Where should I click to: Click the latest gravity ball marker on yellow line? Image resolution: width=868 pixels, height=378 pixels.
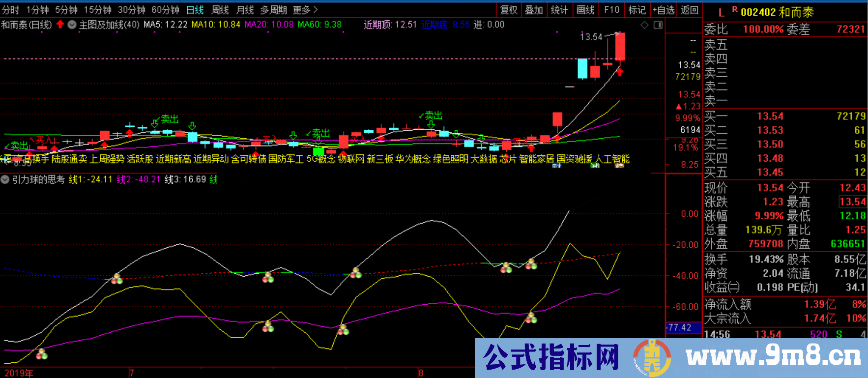pyautogui.click(x=531, y=318)
